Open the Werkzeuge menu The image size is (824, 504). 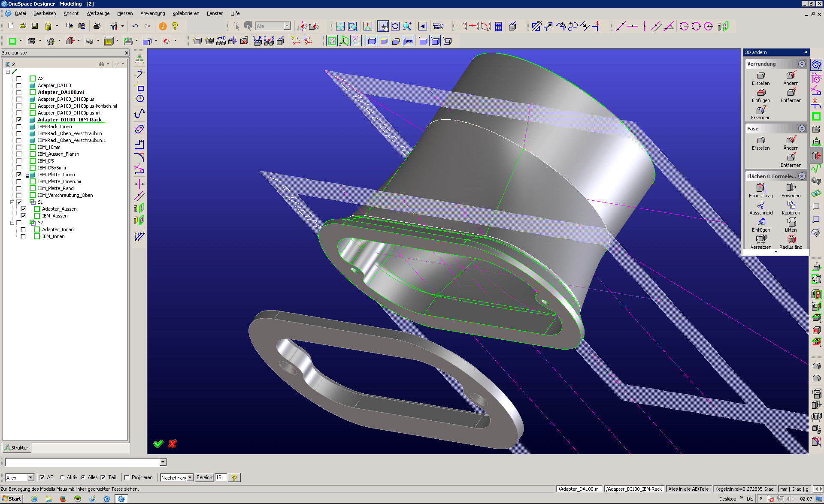tap(98, 13)
